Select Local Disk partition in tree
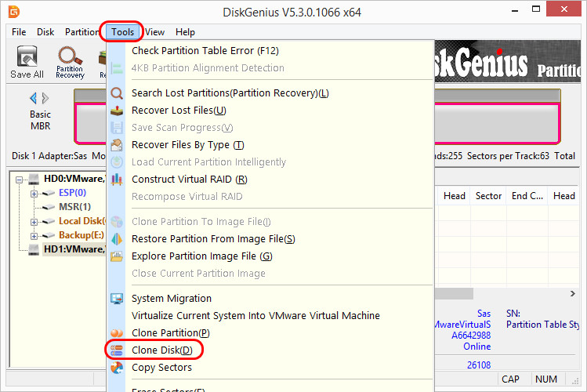The height and width of the screenshot is (392, 587). [x=82, y=221]
